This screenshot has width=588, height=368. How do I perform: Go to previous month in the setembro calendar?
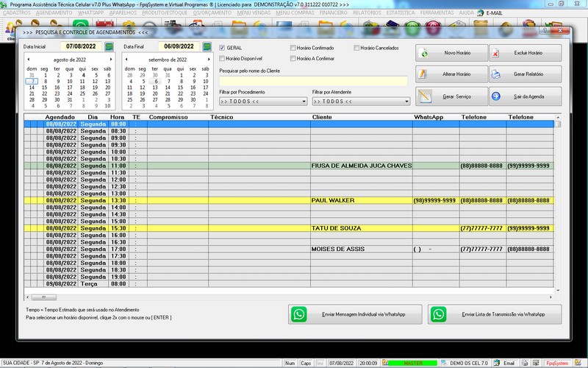pyautogui.click(x=126, y=60)
